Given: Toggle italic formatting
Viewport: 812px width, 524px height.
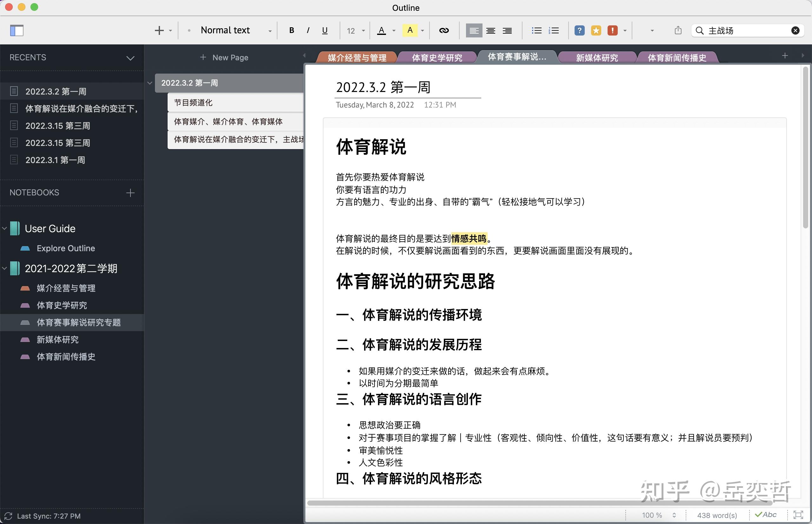Looking at the screenshot, I should click(308, 30).
